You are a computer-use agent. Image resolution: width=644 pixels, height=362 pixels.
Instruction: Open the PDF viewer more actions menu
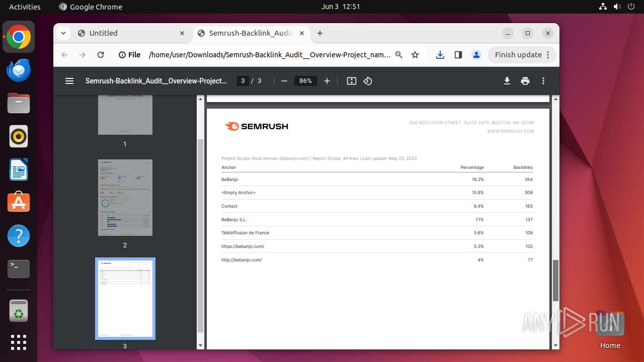543,81
